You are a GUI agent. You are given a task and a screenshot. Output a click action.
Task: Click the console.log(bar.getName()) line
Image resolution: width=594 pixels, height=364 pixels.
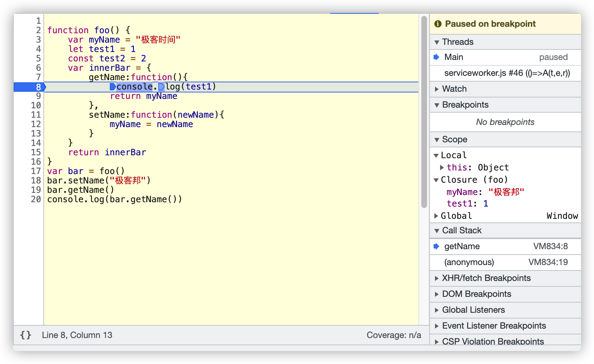115,199
